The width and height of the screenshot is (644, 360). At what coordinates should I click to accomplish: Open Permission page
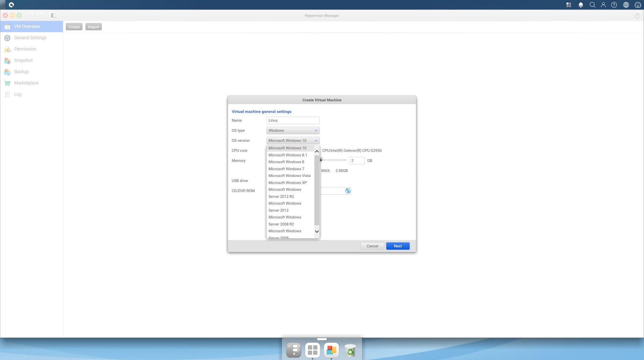(x=32, y=49)
